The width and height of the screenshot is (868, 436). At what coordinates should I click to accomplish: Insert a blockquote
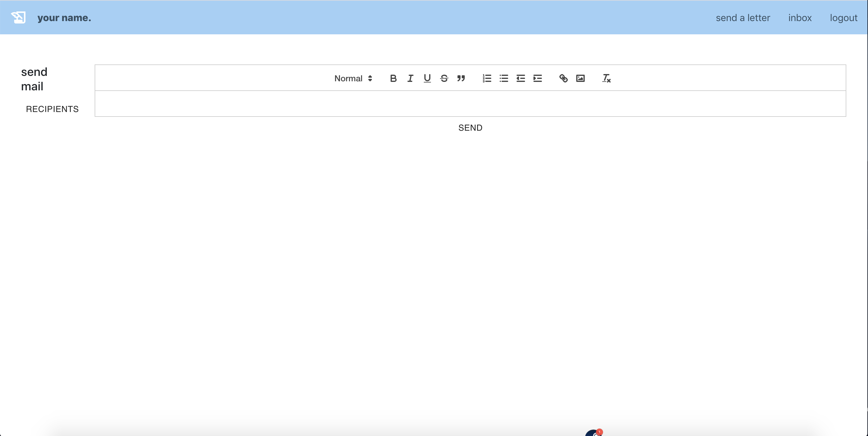[x=461, y=79]
